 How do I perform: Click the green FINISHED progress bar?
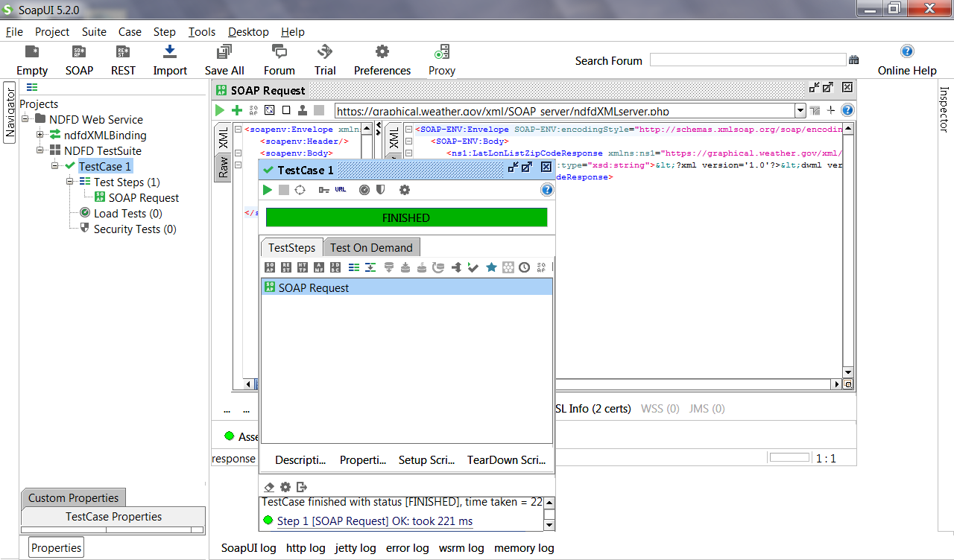click(405, 217)
